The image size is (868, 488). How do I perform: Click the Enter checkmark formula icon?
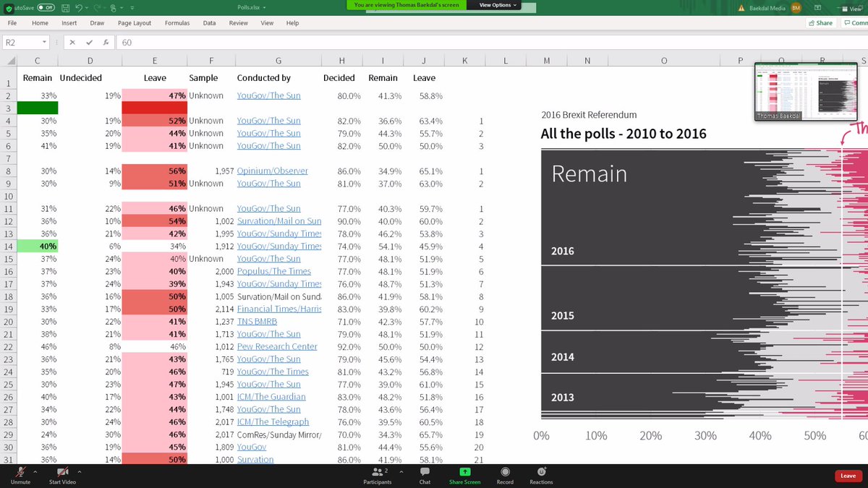[x=90, y=43]
